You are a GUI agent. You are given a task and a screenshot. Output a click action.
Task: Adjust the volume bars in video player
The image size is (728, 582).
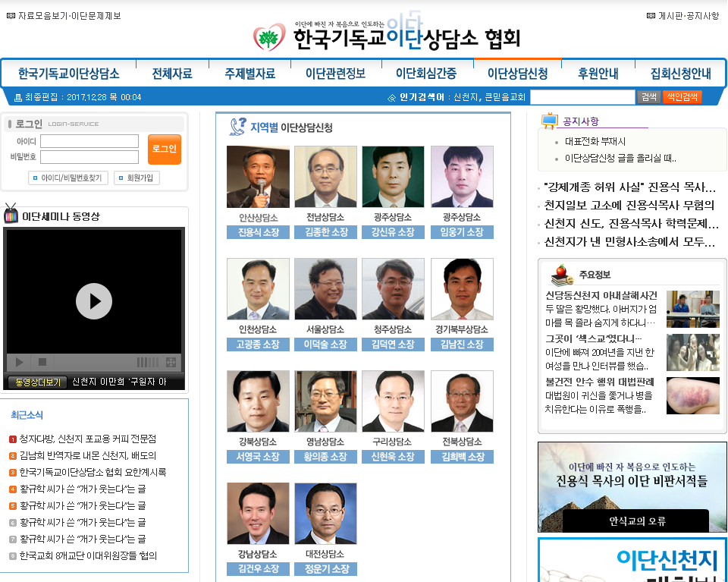click(148, 362)
